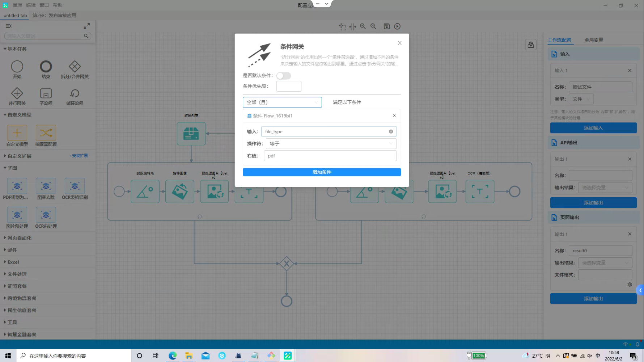The width and height of the screenshot is (644, 362).
Task: Open the 操作符 等于 dropdown
Action: [x=331, y=144]
